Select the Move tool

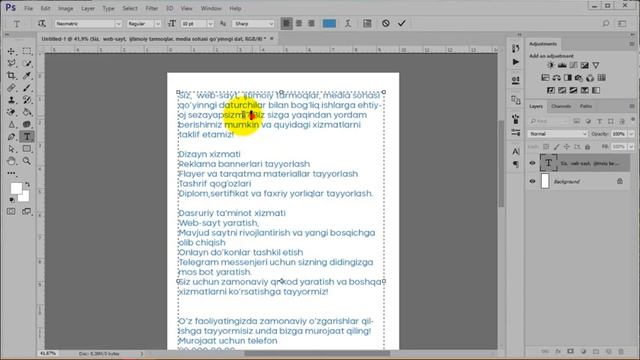point(11,51)
